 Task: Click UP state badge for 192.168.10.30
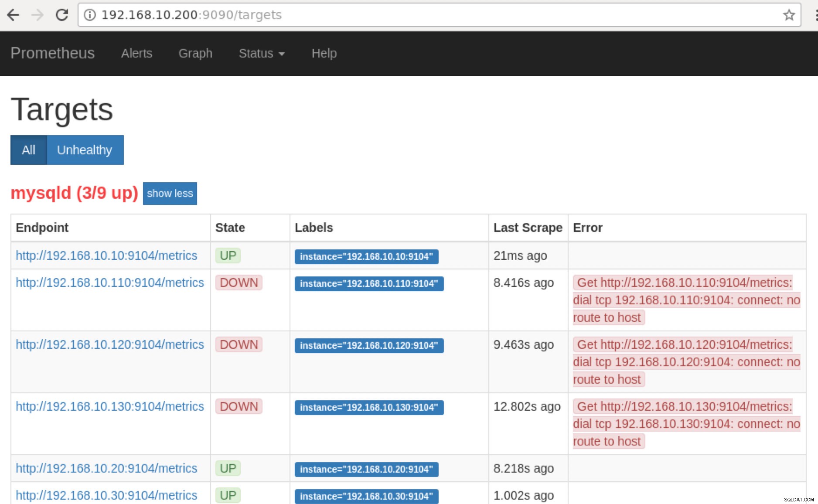point(228,495)
